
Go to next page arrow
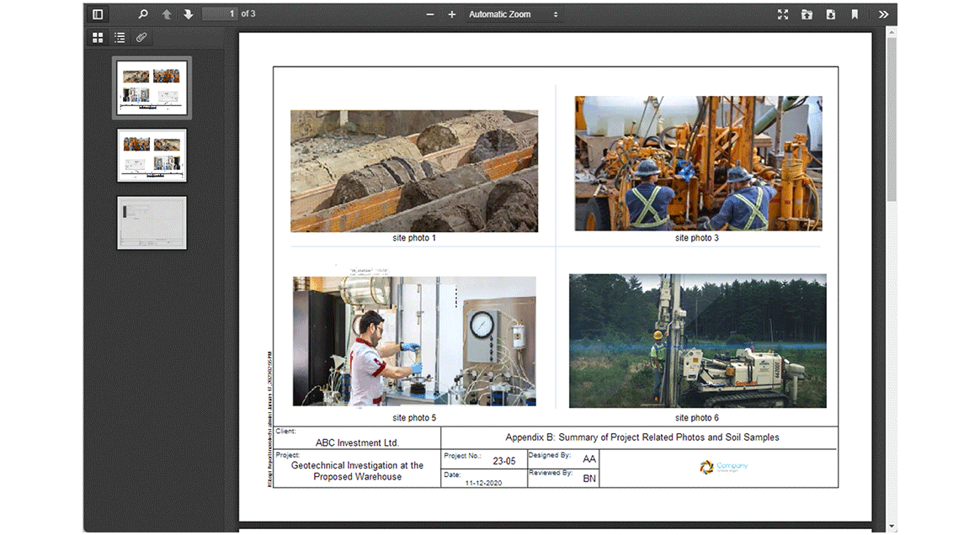pos(188,14)
